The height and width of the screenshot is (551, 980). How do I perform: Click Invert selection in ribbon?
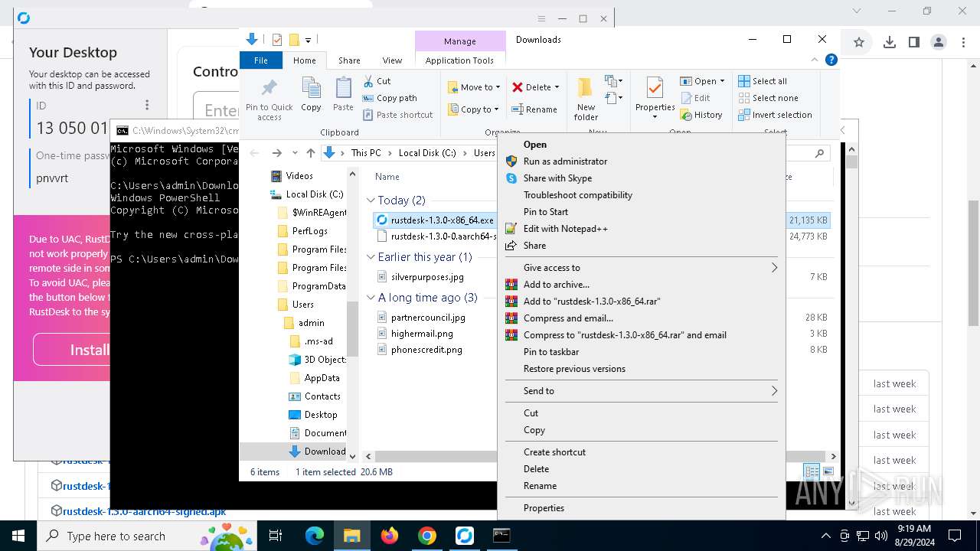(775, 115)
